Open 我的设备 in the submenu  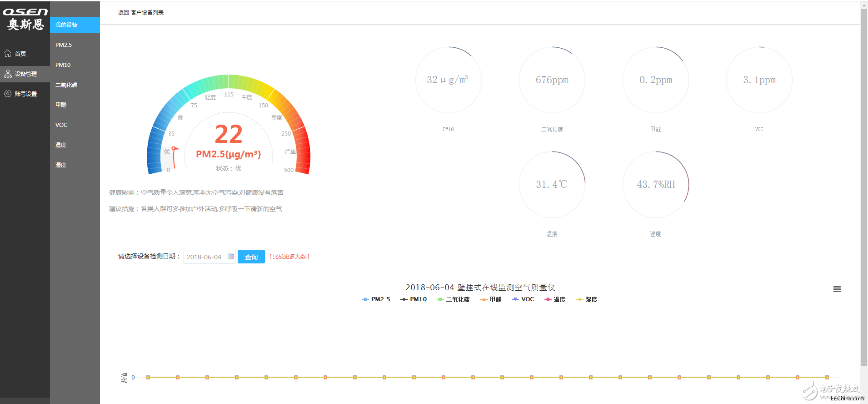click(x=75, y=25)
